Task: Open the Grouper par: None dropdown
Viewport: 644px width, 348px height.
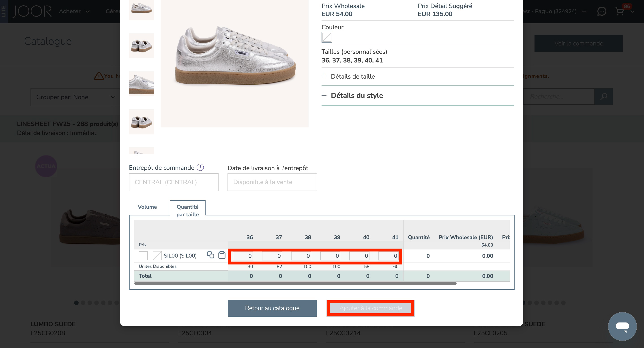Action: (75, 97)
